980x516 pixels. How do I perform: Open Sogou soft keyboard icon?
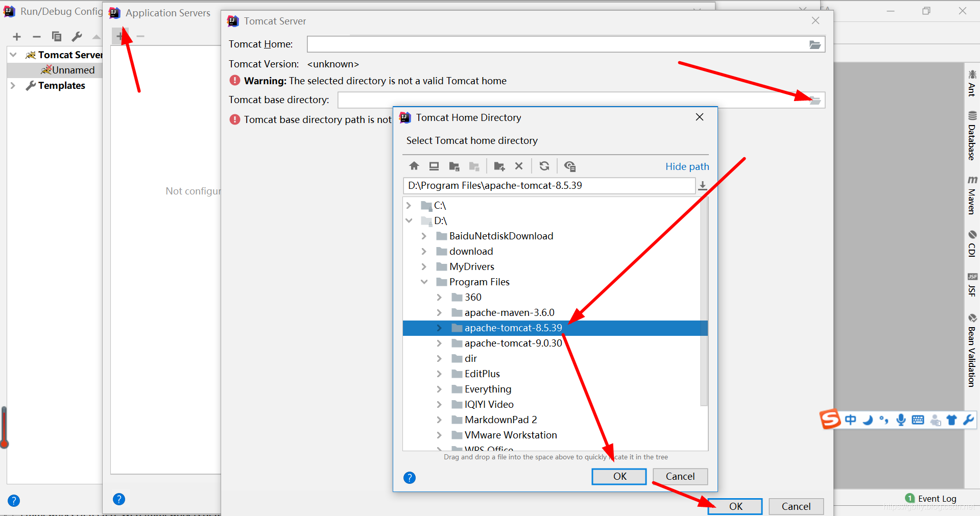(x=918, y=420)
